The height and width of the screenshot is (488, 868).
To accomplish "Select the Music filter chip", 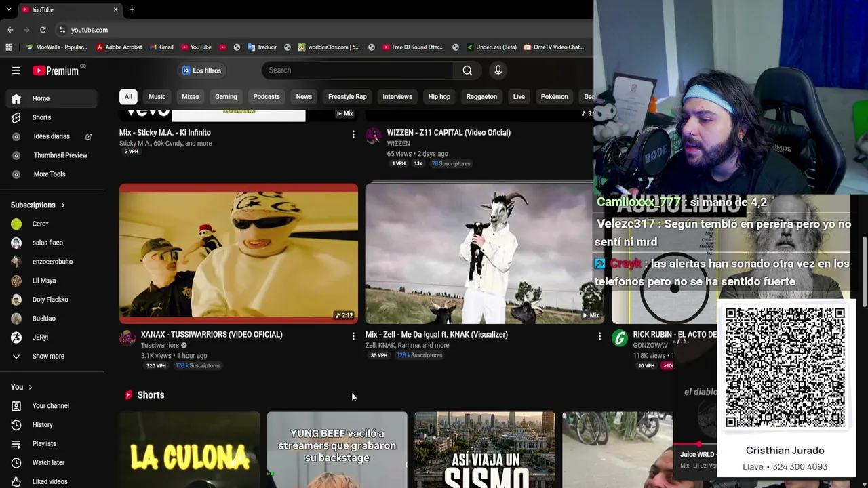I will coord(157,96).
